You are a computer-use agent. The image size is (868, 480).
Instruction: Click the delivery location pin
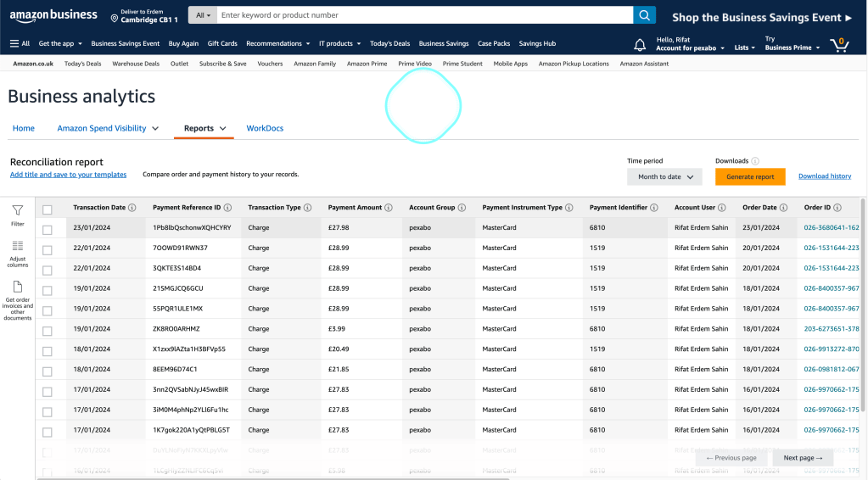tap(114, 19)
